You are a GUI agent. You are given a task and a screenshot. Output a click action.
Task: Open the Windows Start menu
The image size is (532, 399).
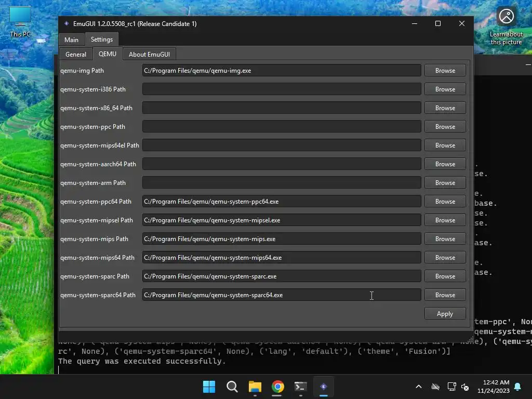[209, 387]
